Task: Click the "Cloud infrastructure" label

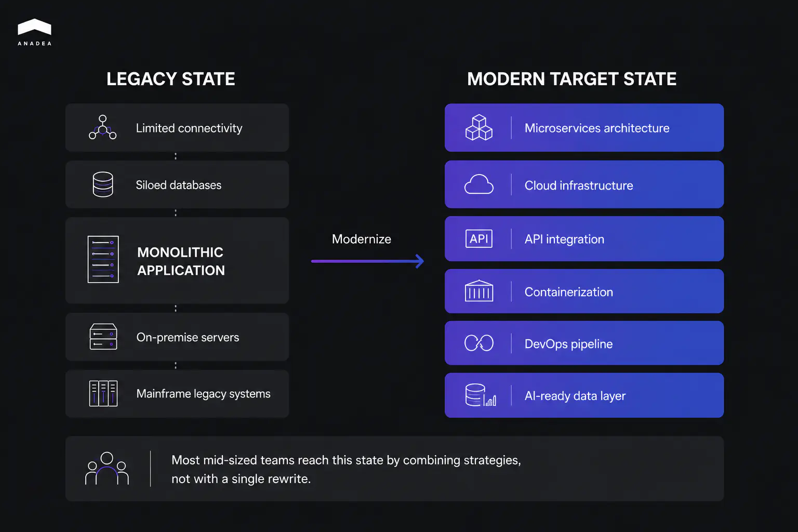Action: click(579, 185)
